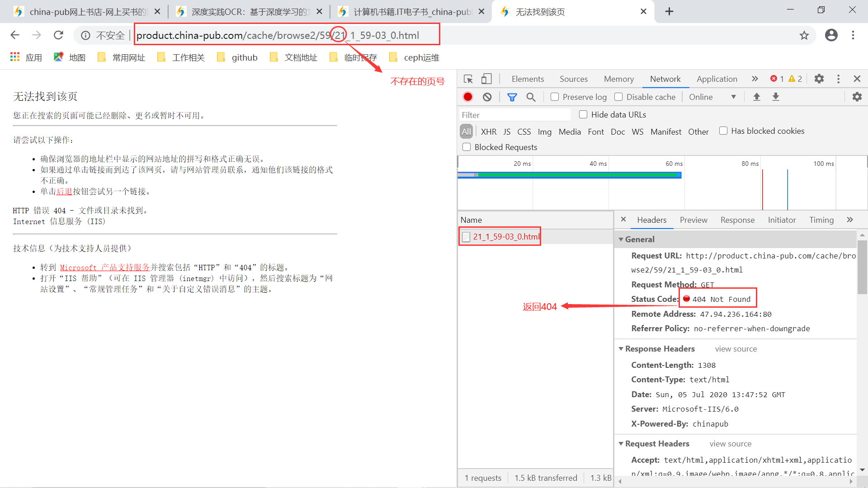Show more DevTools panels chevron

coord(755,79)
